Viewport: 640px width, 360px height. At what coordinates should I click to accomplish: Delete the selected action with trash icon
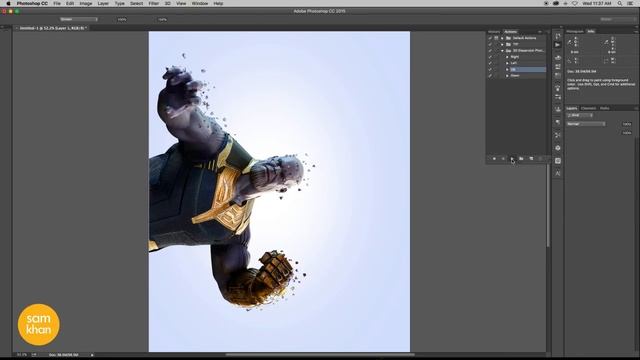pyautogui.click(x=540, y=159)
